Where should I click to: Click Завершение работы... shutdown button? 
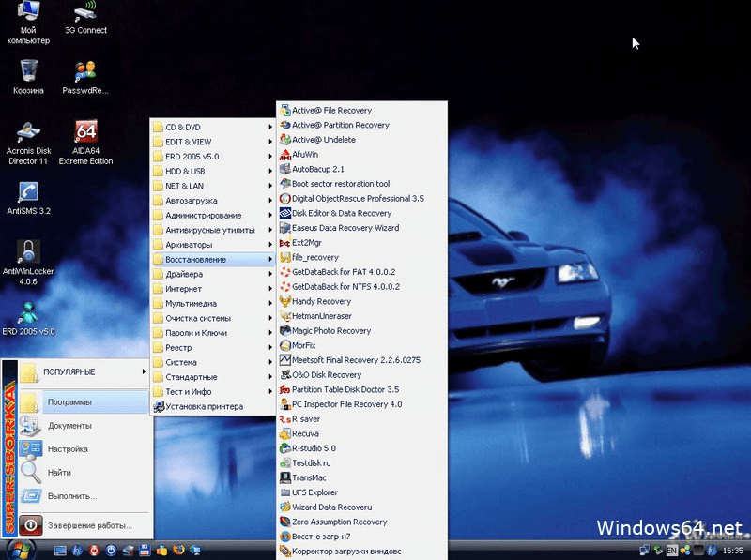84,525
